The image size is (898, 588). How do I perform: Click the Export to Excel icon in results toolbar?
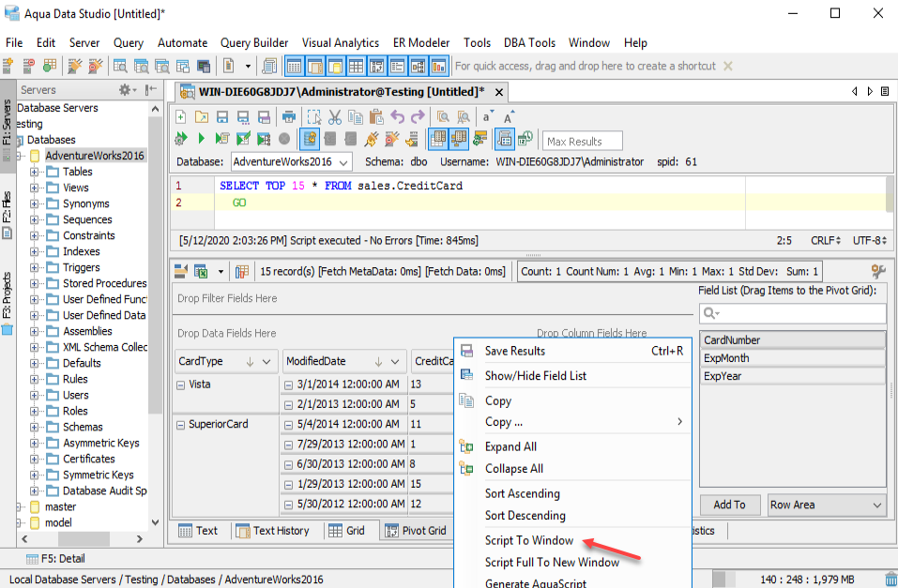click(x=201, y=272)
